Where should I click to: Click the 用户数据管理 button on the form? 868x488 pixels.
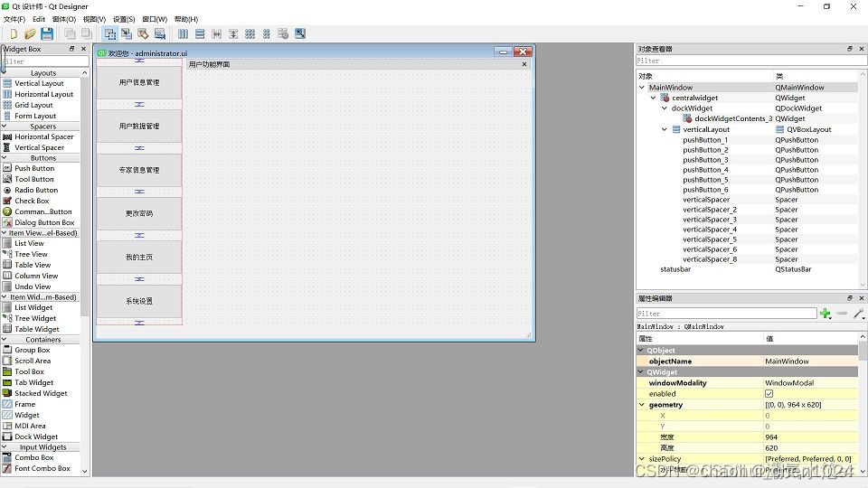139,127
